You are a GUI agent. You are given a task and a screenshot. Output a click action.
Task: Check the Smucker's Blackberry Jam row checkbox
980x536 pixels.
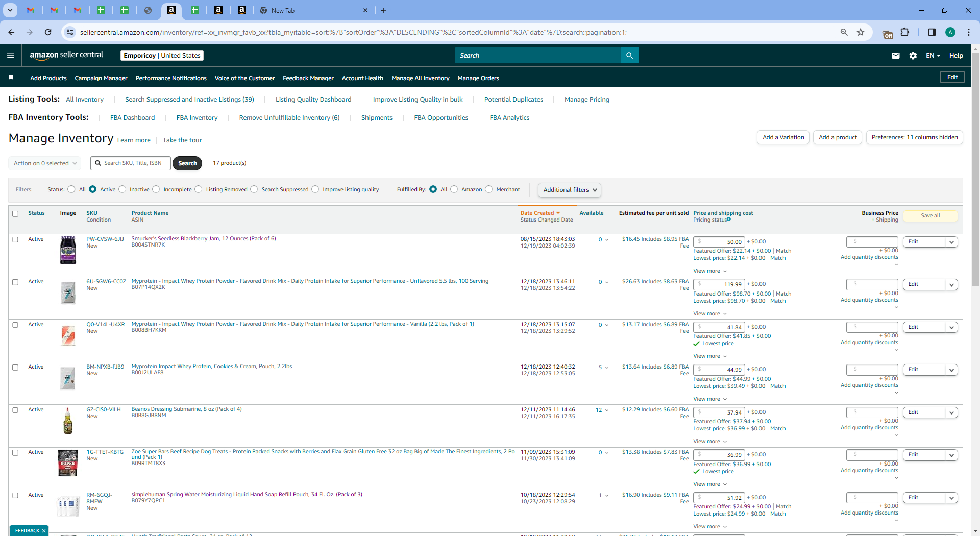coord(15,239)
